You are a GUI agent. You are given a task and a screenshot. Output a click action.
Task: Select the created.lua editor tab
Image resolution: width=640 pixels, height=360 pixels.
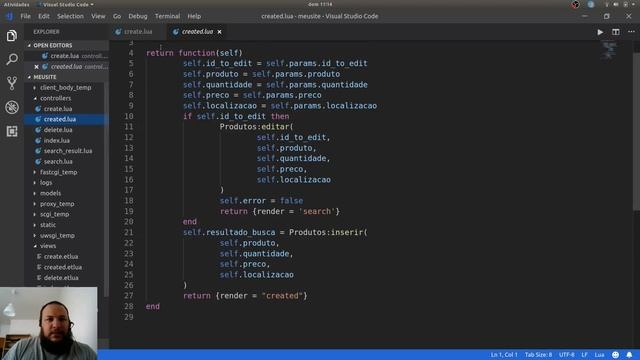tap(198, 32)
